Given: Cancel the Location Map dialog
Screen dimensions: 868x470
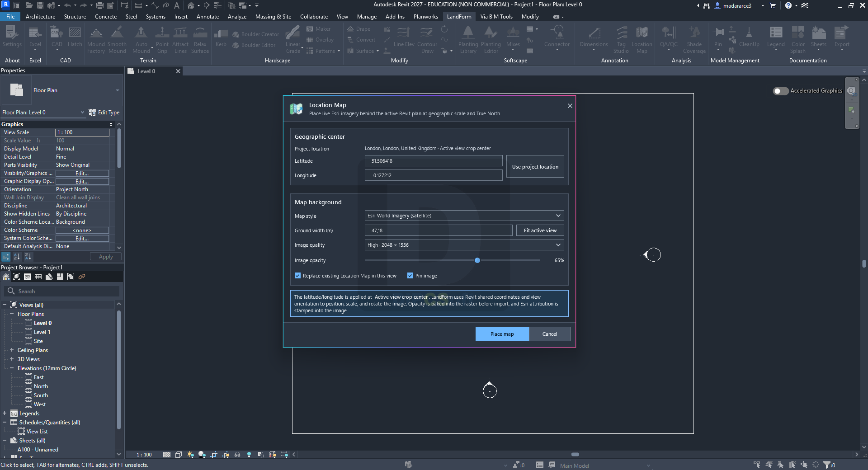Looking at the screenshot, I should point(550,334).
